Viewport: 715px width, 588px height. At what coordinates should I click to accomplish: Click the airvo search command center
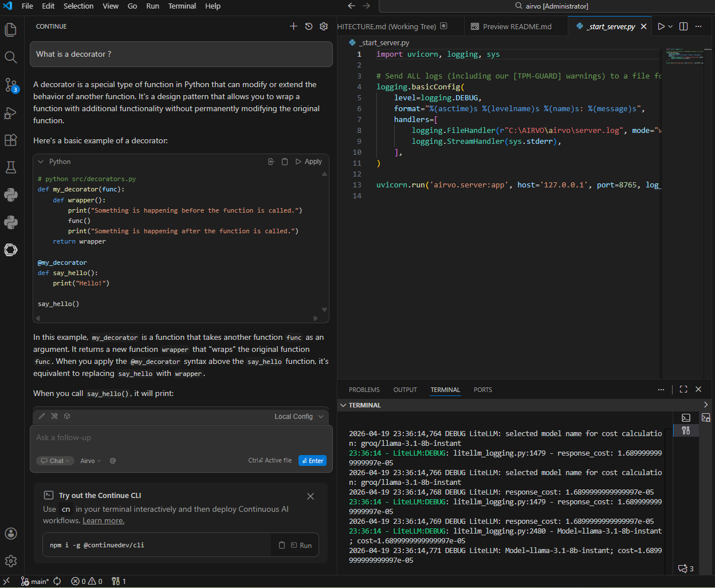point(552,6)
